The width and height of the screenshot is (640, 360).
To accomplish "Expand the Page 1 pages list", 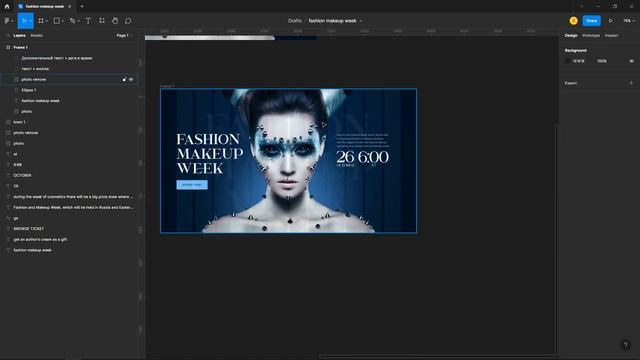I will click(x=124, y=36).
